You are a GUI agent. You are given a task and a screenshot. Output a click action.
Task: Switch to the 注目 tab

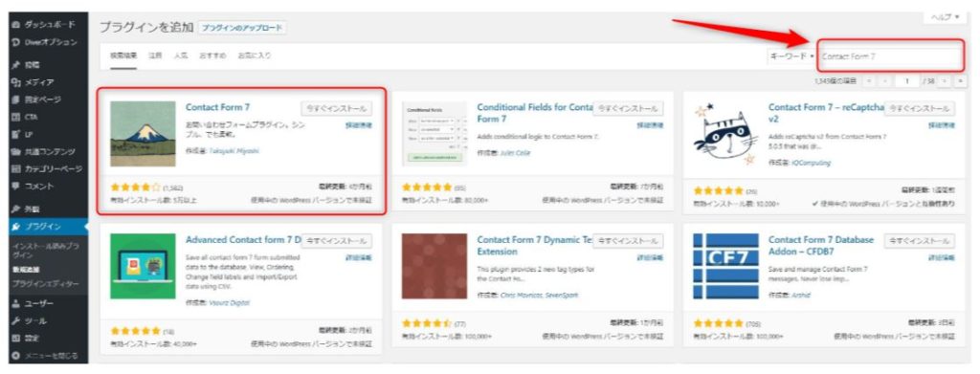[x=155, y=55]
